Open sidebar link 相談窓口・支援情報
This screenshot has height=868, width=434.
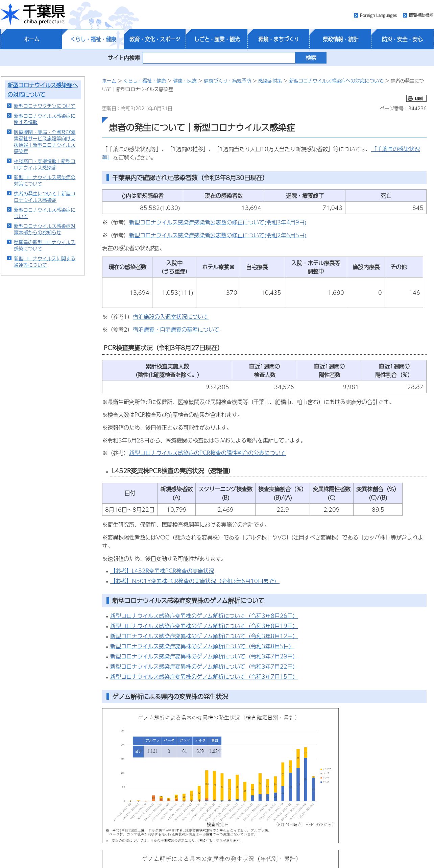tap(44, 164)
